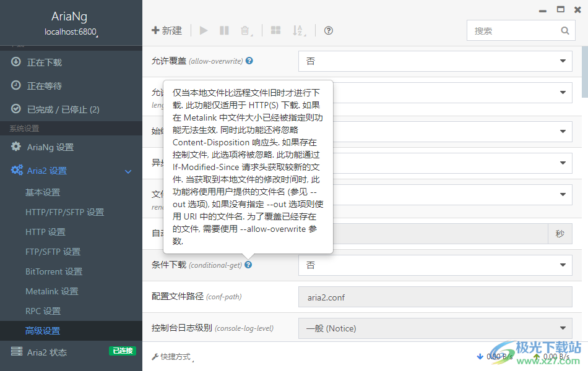Select BitTorrent 设置 item

[54, 271]
